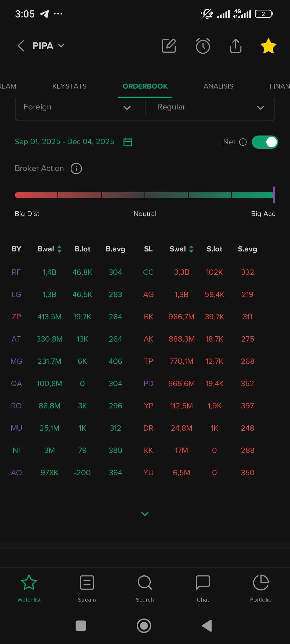Viewport: 290px width, 644px height.
Task: Switch to the KEYSTATS tab
Action: pos(69,86)
